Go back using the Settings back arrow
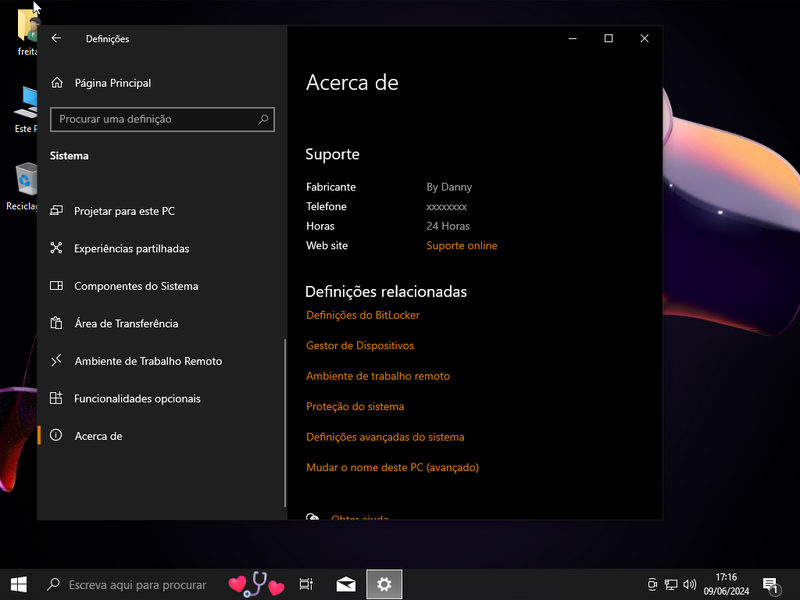The image size is (800, 600). coord(56,38)
